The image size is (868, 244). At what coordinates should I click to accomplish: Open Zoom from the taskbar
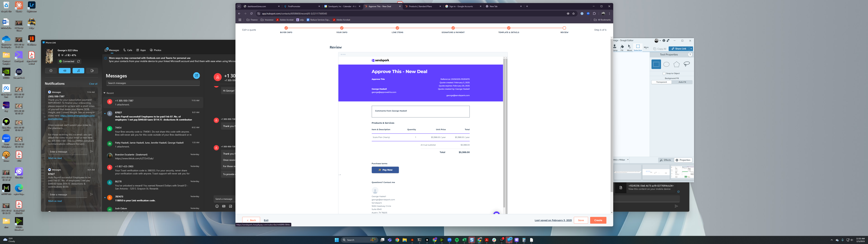point(449,240)
